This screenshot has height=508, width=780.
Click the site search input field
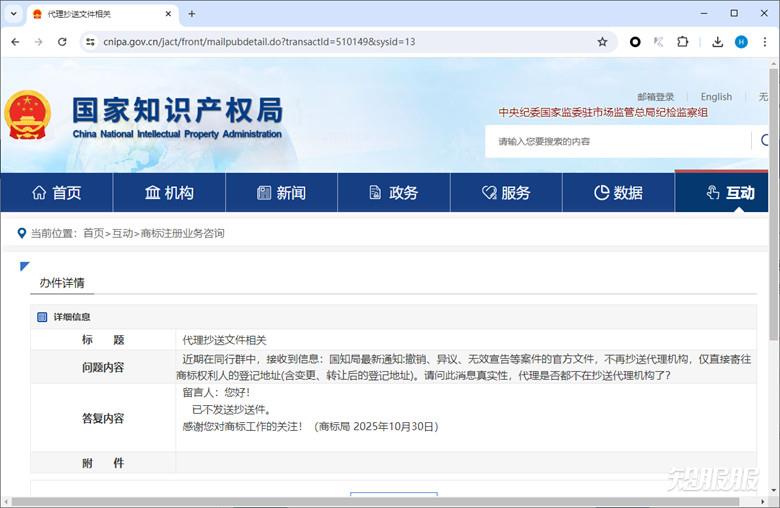(617, 141)
